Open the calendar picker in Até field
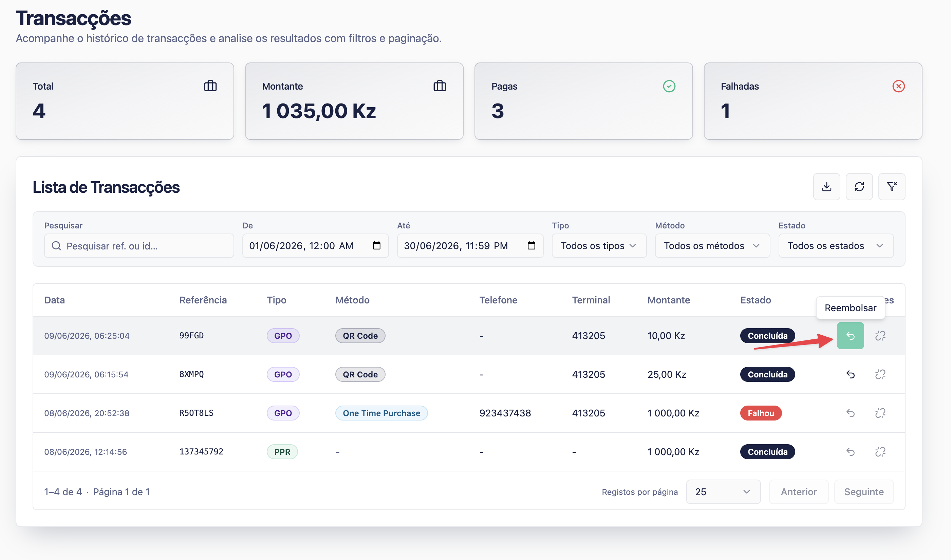The image size is (951, 560). pyautogui.click(x=531, y=246)
